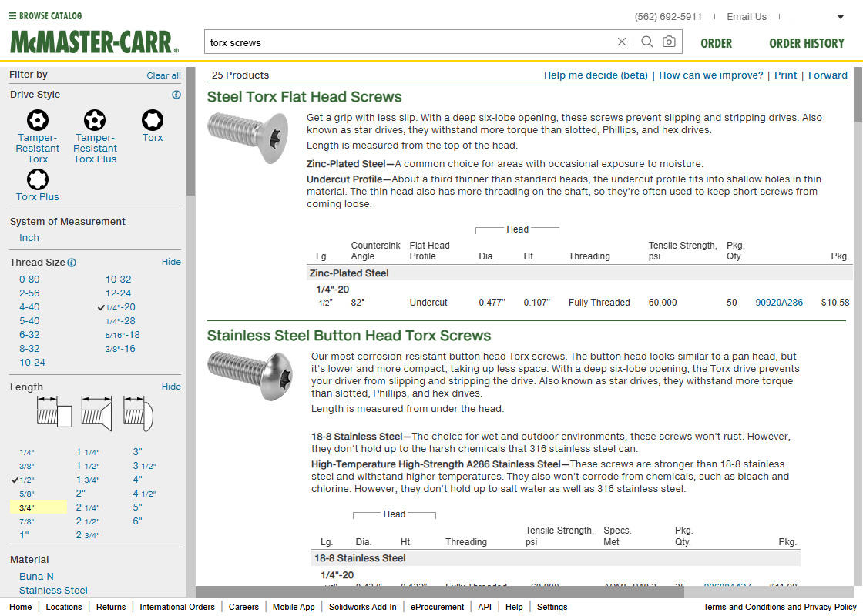Open part number 90920A286

pyautogui.click(x=779, y=303)
